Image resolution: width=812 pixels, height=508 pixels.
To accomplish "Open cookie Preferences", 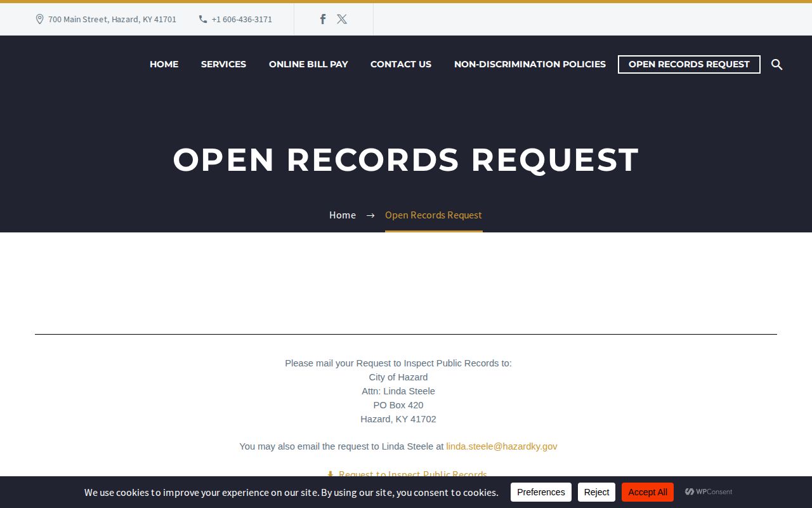I will 541,492.
